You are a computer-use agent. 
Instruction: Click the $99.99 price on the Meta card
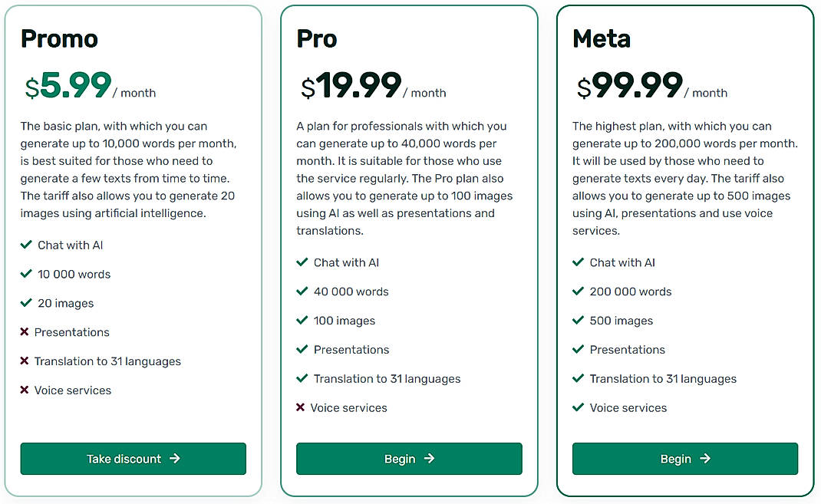(629, 85)
